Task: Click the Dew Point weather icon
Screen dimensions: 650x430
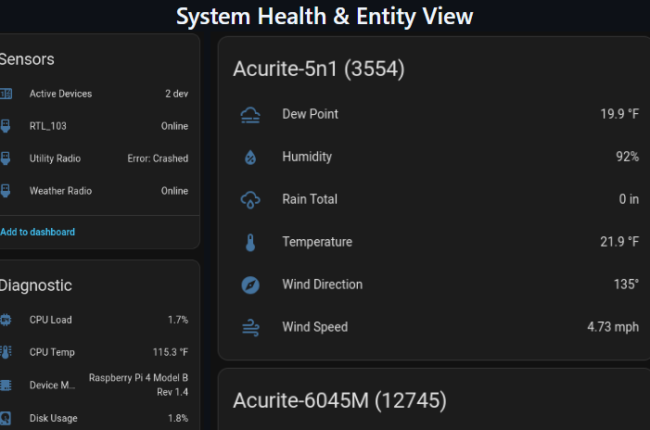Action: pos(250,115)
